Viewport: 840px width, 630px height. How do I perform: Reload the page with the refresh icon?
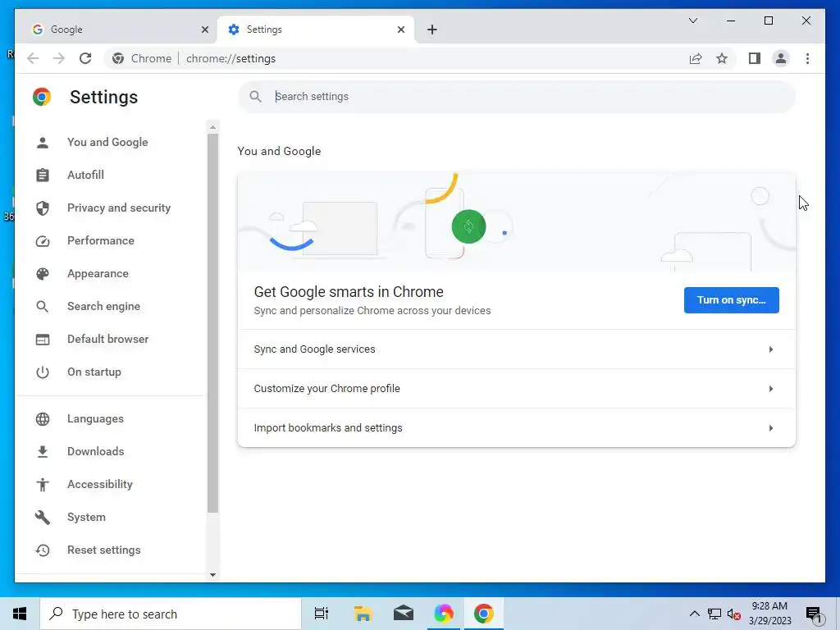pos(85,58)
